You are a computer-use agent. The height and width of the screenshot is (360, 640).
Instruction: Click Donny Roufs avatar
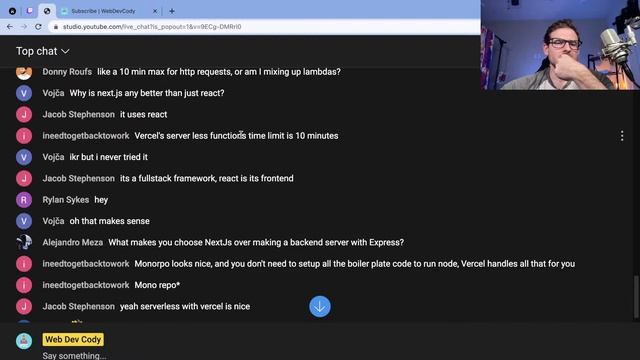click(24, 73)
